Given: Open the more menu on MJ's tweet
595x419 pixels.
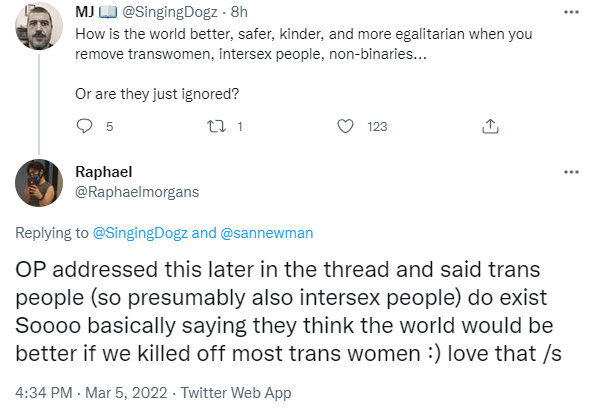Looking at the screenshot, I should [571, 12].
